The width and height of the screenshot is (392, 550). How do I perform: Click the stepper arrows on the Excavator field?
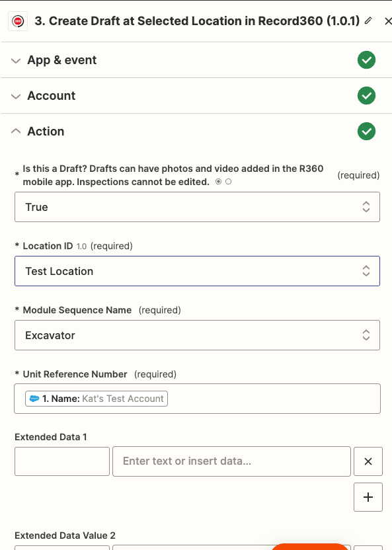click(366, 334)
